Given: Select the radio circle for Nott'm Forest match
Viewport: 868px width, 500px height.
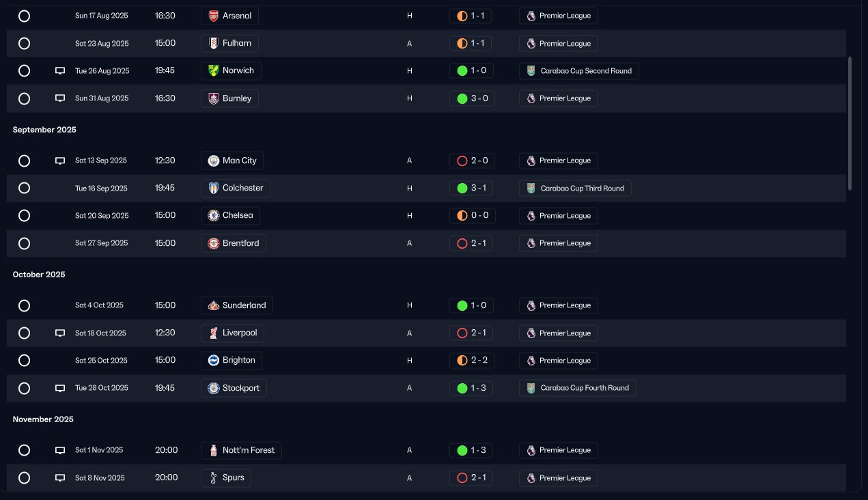Looking at the screenshot, I should tap(24, 450).
